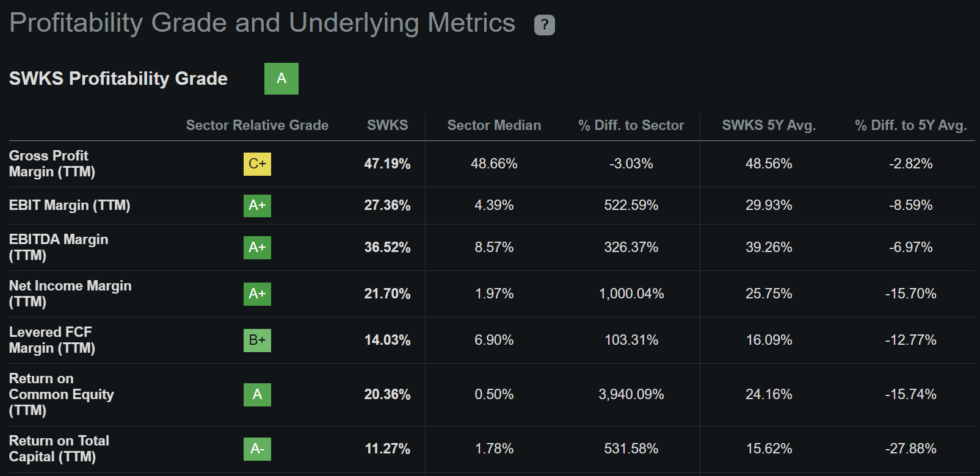
Task: Sort by the Sector Median column header
Action: tap(493, 125)
